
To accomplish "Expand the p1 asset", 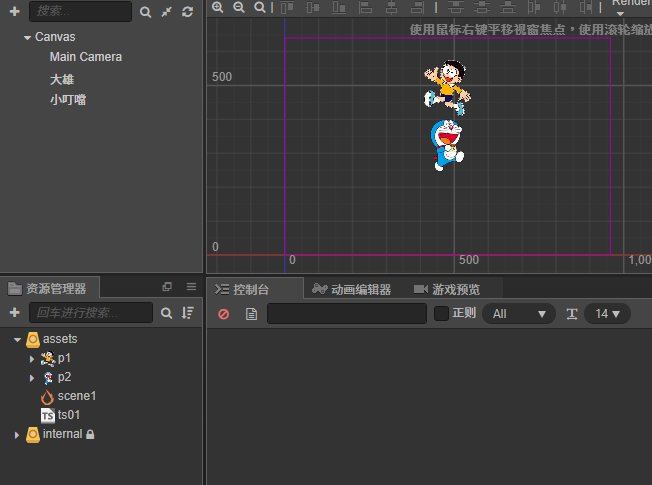I will (32, 359).
